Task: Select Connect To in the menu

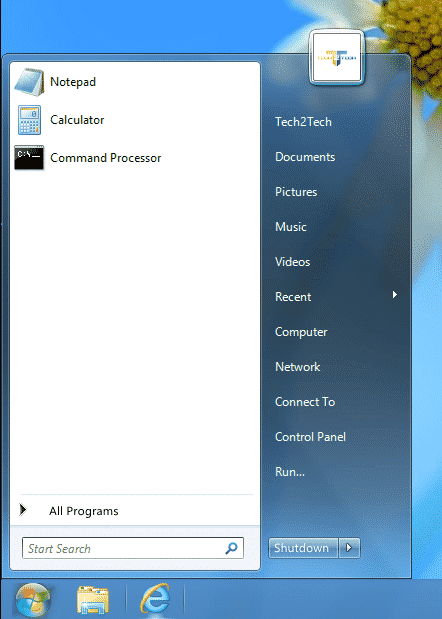Action: 305,402
